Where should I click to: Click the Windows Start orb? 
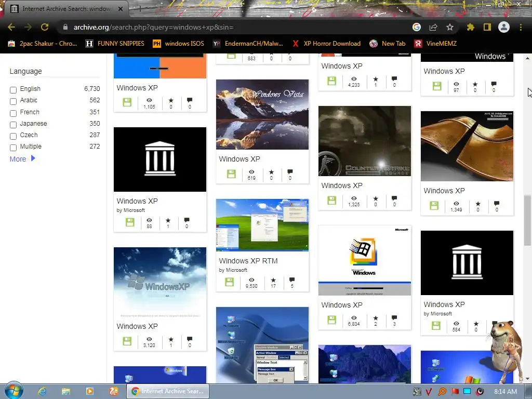click(x=14, y=391)
